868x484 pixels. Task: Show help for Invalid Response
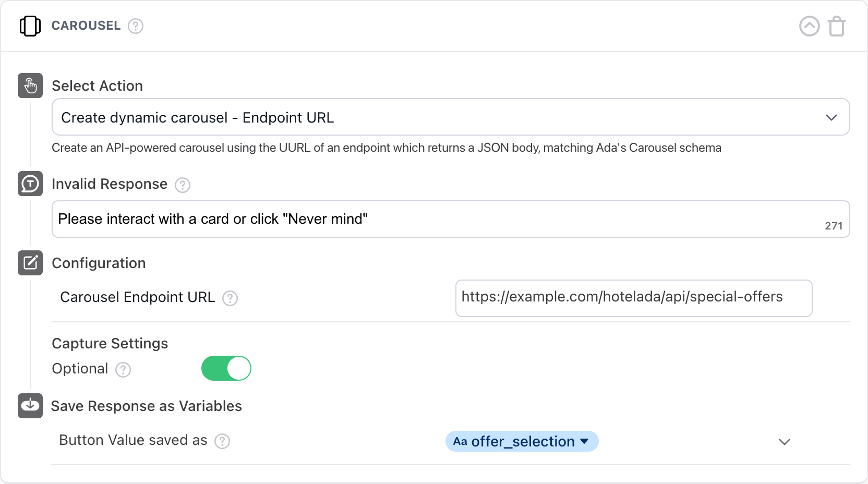tap(183, 185)
